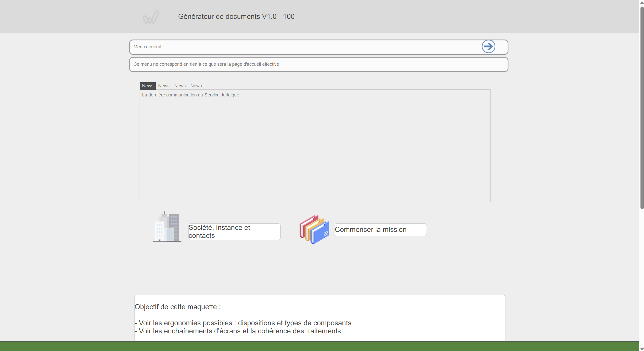The image size is (644, 351).
Task: Click the 'Voir les enchaînements d'écrans' line
Action: pyautogui.click(x=238, y=331)
